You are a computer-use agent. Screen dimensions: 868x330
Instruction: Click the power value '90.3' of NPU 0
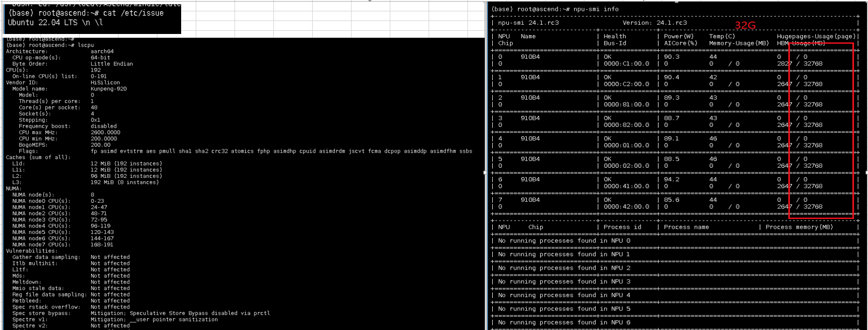click(x=672, y=57)
